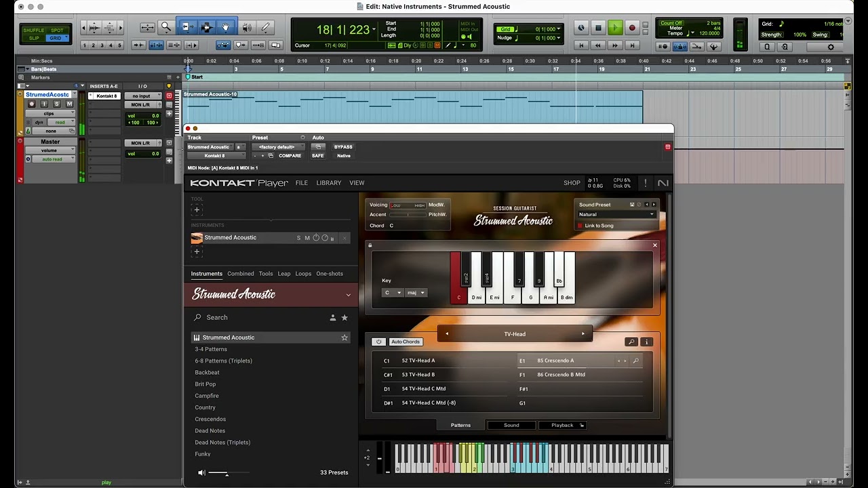Open key scale maj dropdown

coord(416,293)
